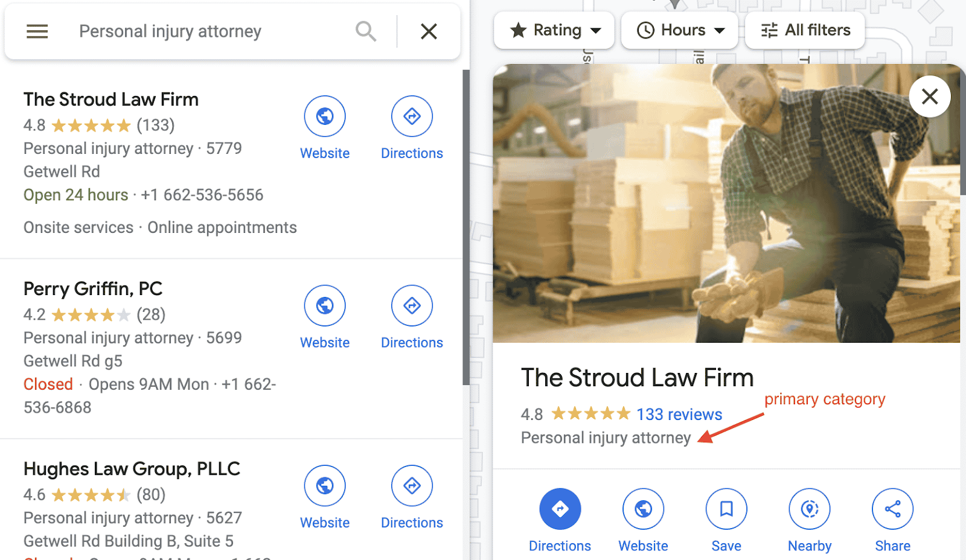966x560 pixels.
Task: Open the All filters panel
Action: pos(805,30)
